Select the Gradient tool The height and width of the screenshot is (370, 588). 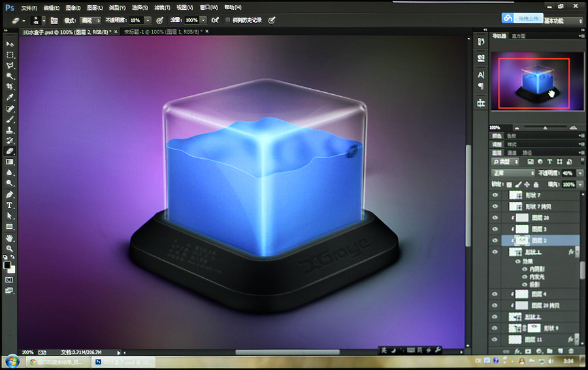point(10,161)
